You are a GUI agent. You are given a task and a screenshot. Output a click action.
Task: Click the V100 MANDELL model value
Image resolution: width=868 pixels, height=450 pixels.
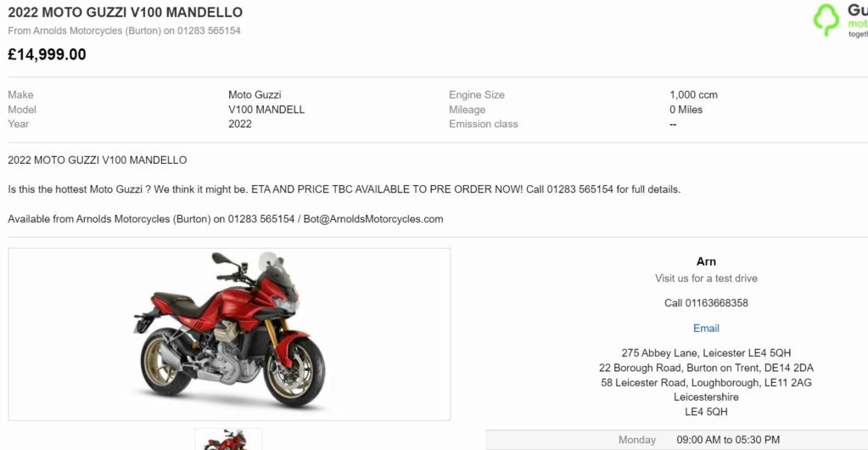click(266, 110)
